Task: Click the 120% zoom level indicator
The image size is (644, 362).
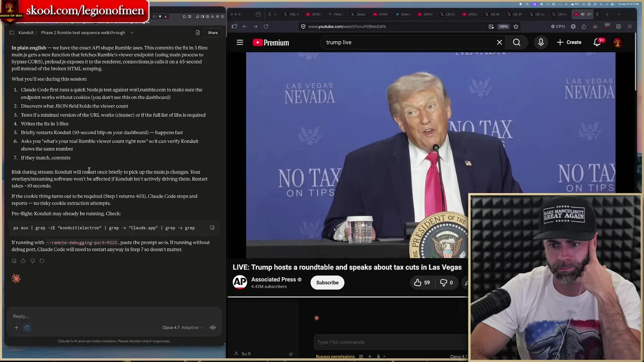Action: click(504, 26)
